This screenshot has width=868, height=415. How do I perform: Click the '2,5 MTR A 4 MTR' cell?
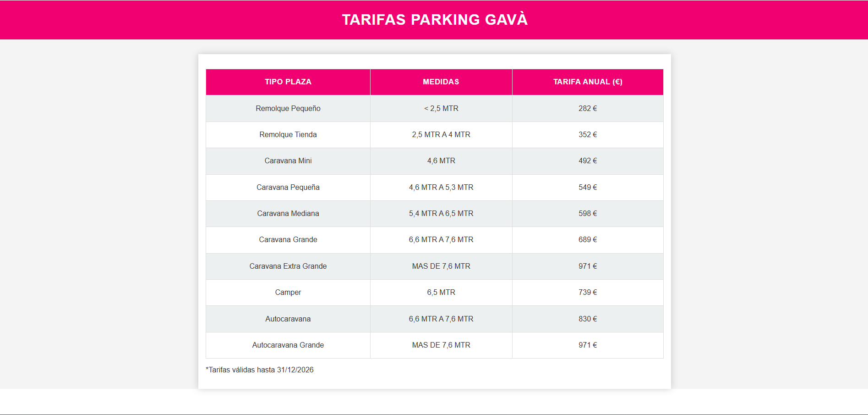[441, 135]
